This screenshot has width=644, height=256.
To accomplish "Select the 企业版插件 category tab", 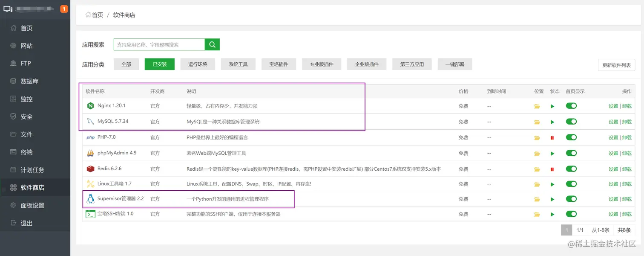I will click(367, 64).
